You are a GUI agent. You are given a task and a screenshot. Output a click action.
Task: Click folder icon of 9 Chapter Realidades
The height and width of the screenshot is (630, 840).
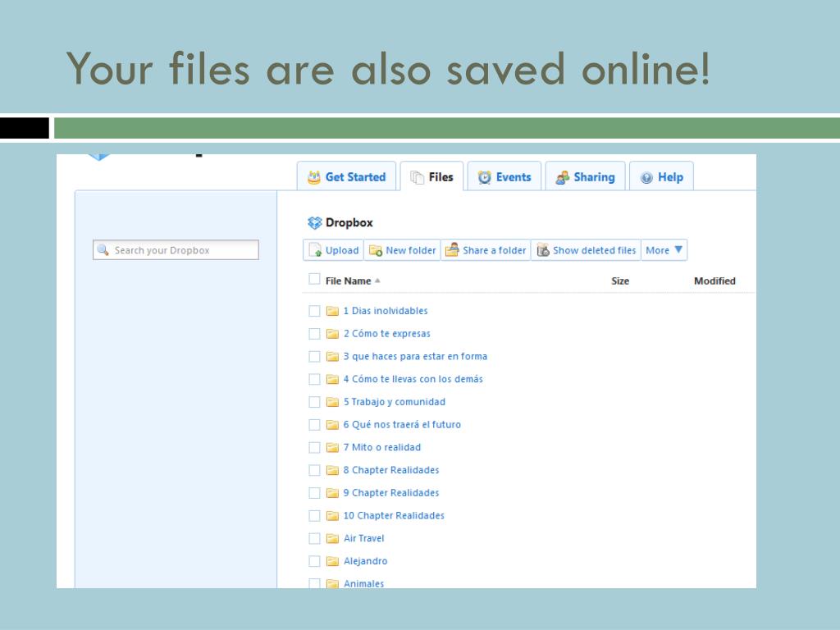coord(333,493)
